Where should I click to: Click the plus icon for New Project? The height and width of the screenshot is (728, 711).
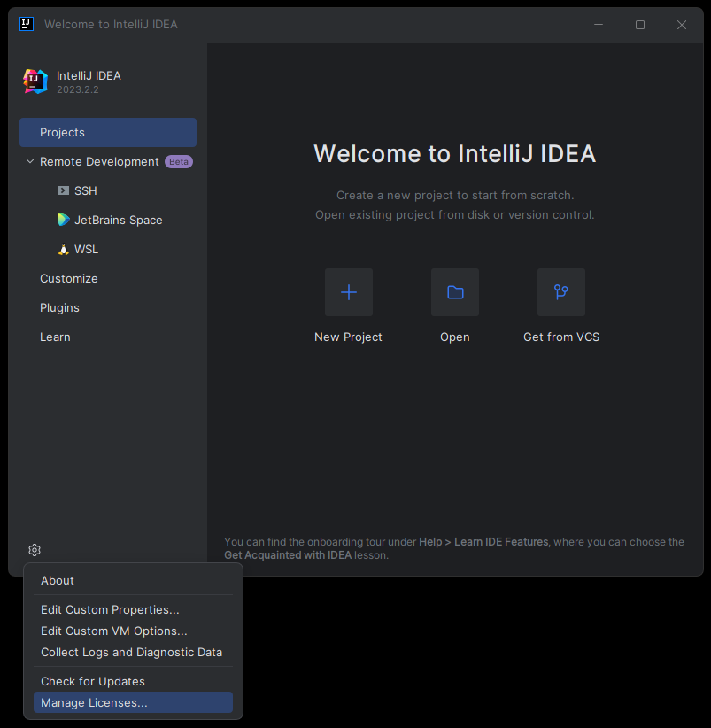pos(349,292)
